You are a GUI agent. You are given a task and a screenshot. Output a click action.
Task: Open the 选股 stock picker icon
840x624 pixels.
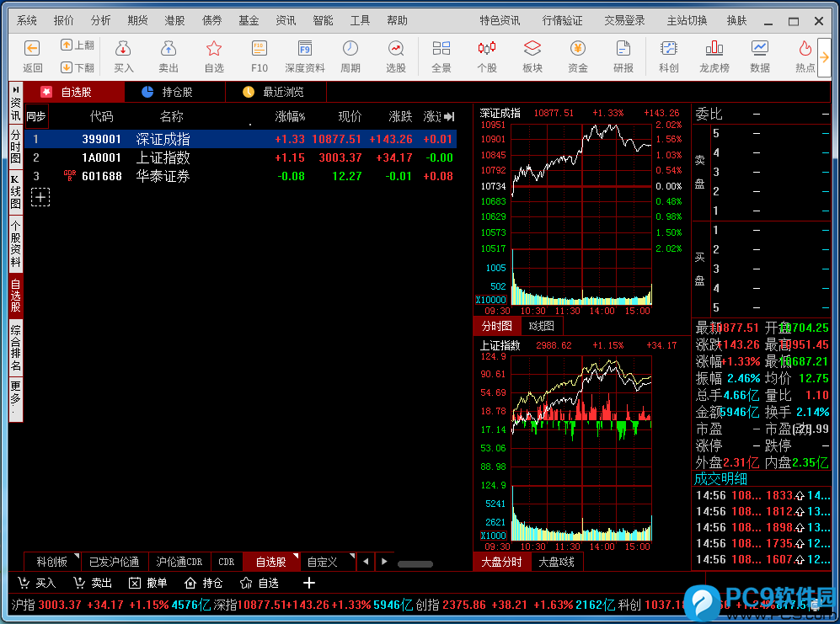396,49
